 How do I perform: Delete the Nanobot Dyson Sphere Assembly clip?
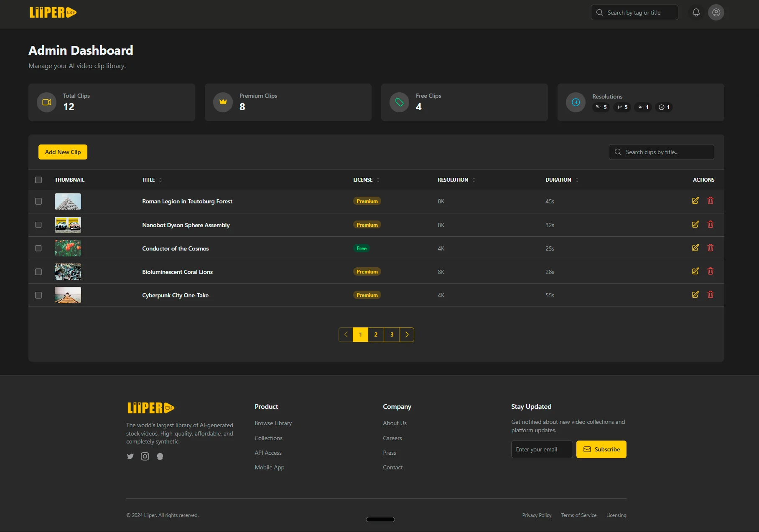point(710,225)
